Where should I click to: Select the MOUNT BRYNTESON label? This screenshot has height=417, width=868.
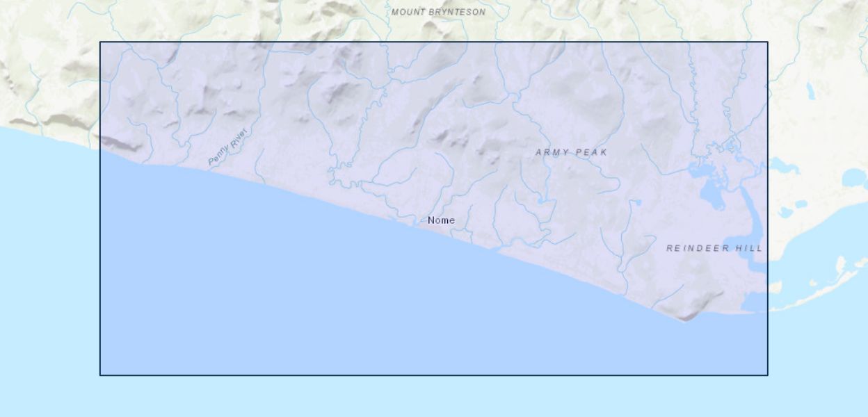(x=438, y=12)
